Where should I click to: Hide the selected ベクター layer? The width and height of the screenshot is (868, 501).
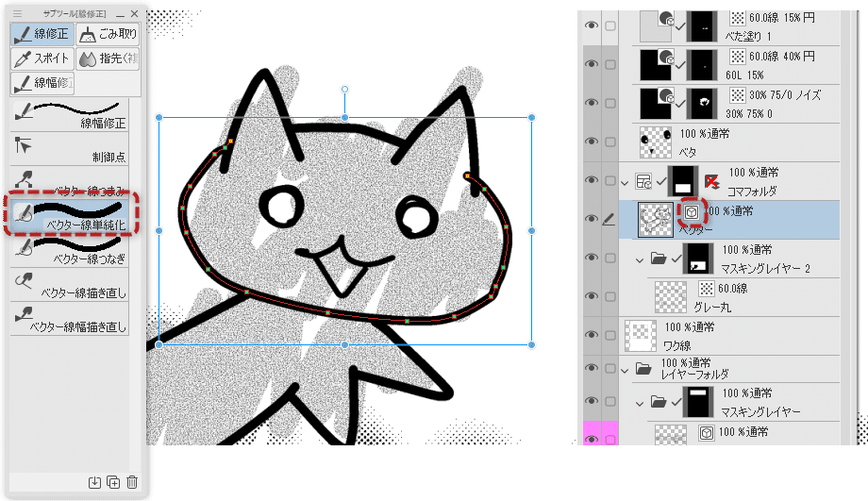point(592,219)
